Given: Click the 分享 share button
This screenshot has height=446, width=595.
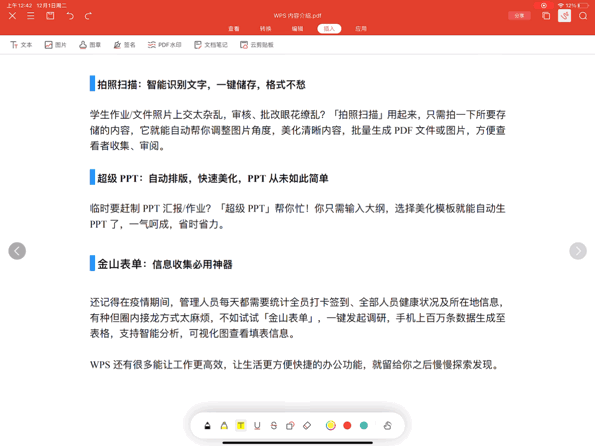Looking at the screenshot, I should pyautogui.click(x=519, y=16).
